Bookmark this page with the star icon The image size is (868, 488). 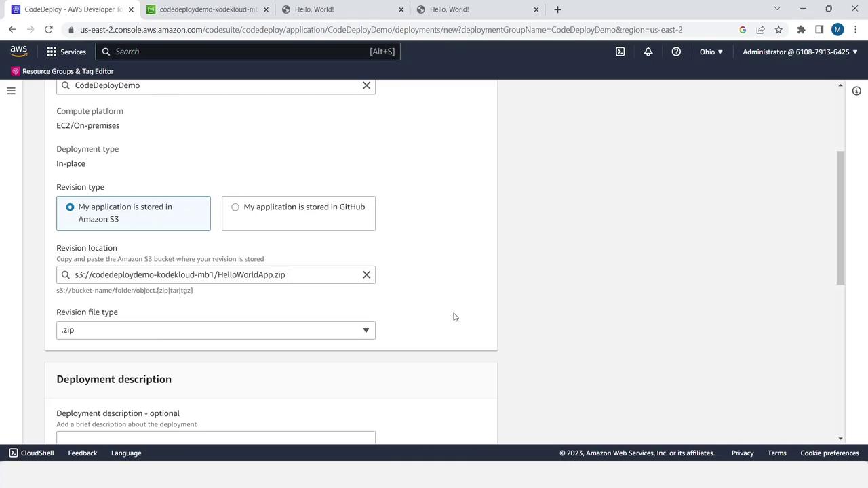(778, 30)
